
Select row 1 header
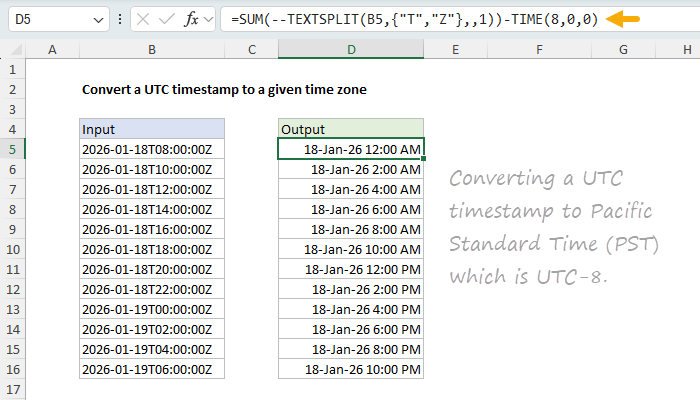12,70
